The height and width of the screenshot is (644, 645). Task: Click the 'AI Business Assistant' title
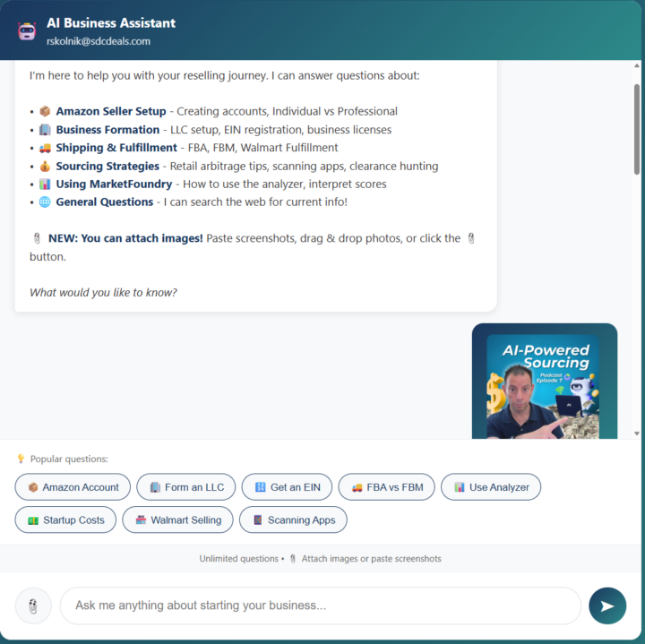click(111, 23)
